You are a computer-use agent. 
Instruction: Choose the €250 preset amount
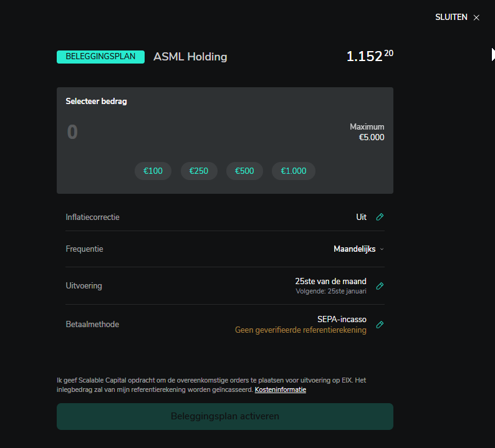pos(199,171)
